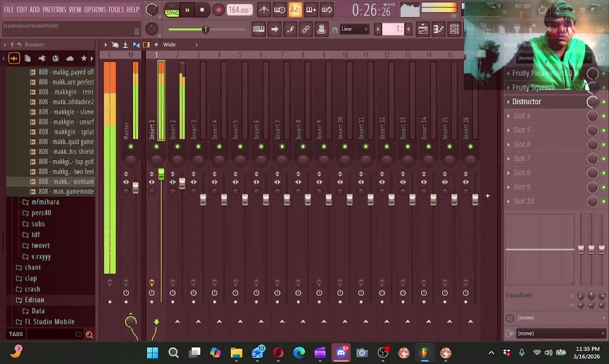Open the Playlist window icon
Screen dimensions: 609x364
coord(423,29)
